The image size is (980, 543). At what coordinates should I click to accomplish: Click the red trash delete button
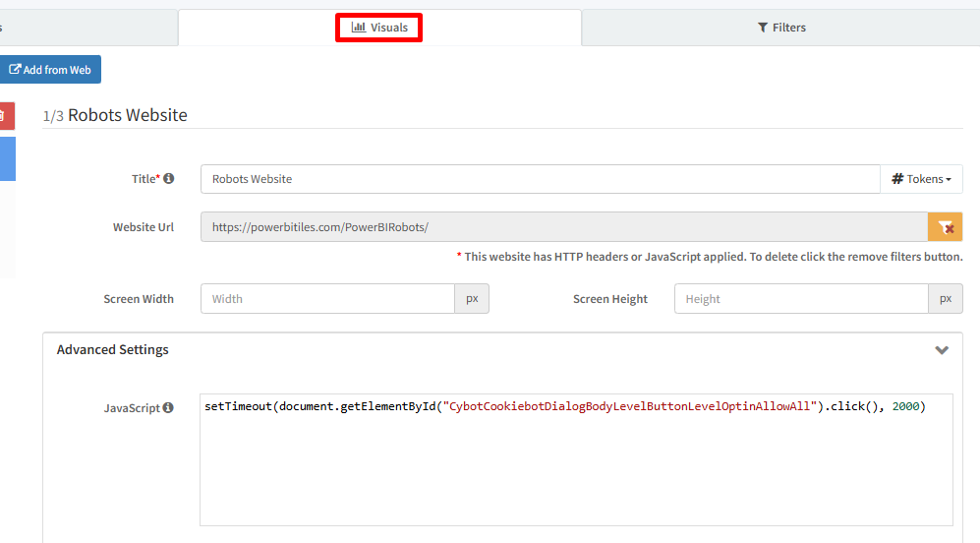click(6, 116)
